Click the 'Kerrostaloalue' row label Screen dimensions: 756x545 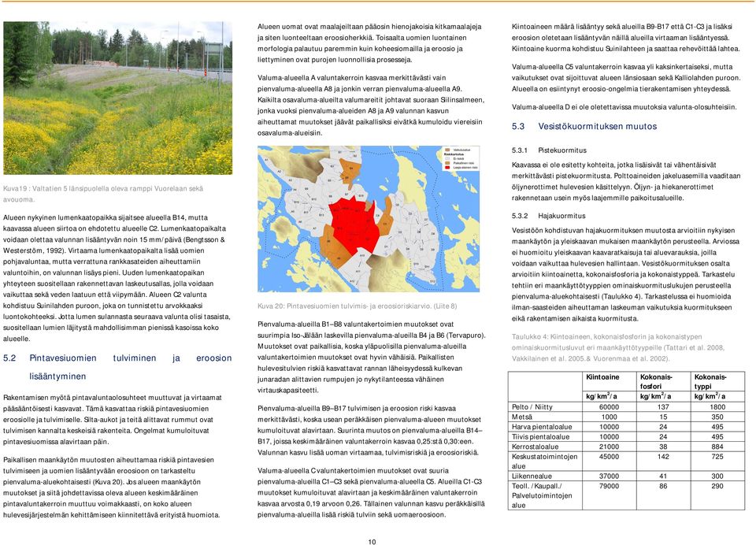(x=535, y=447)
